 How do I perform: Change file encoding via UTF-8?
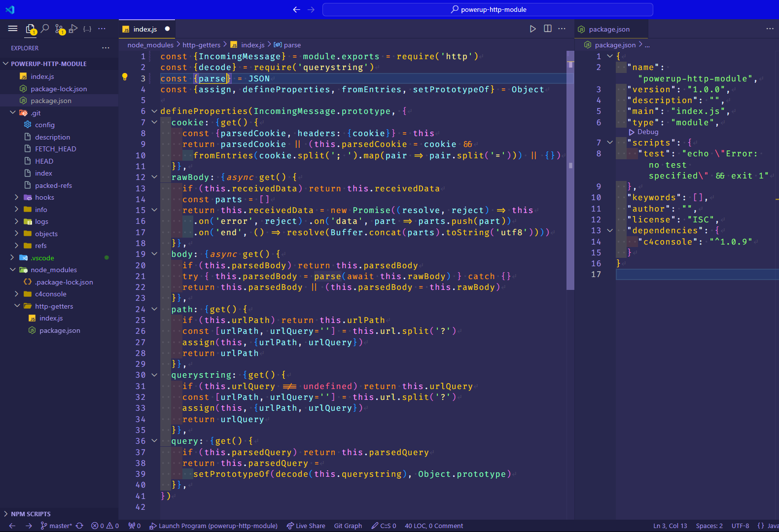tap(740, 526)
